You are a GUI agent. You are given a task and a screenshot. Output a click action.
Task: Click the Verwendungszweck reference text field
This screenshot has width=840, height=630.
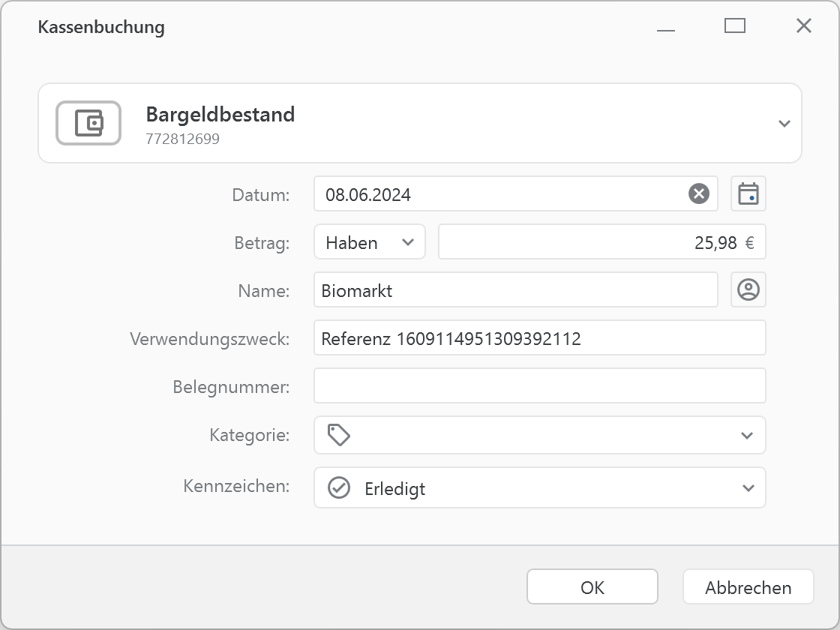pyautogui.click(x=539, y=337)
